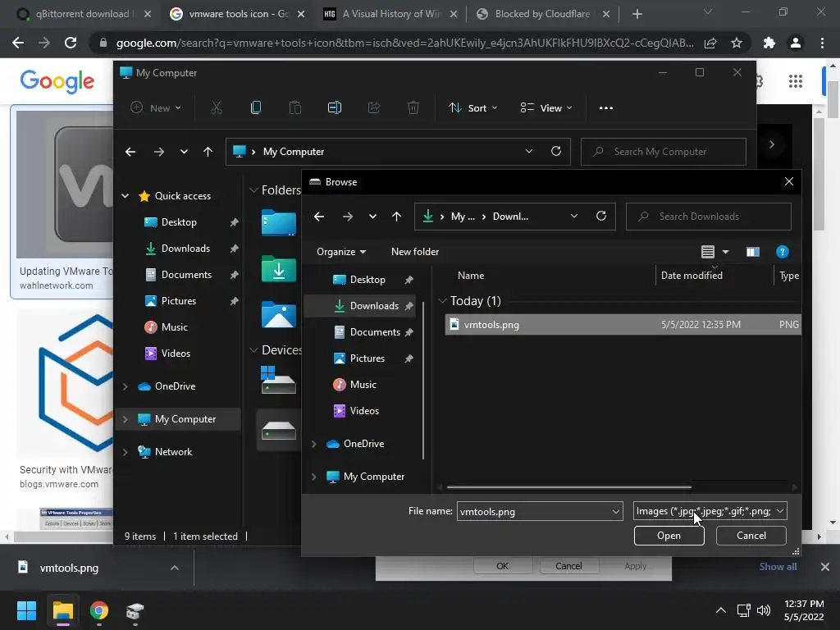Click the Paste icon in My Computer toolbar
The height and width of the screenshot is (630, 840).
(x=295, y=107)
